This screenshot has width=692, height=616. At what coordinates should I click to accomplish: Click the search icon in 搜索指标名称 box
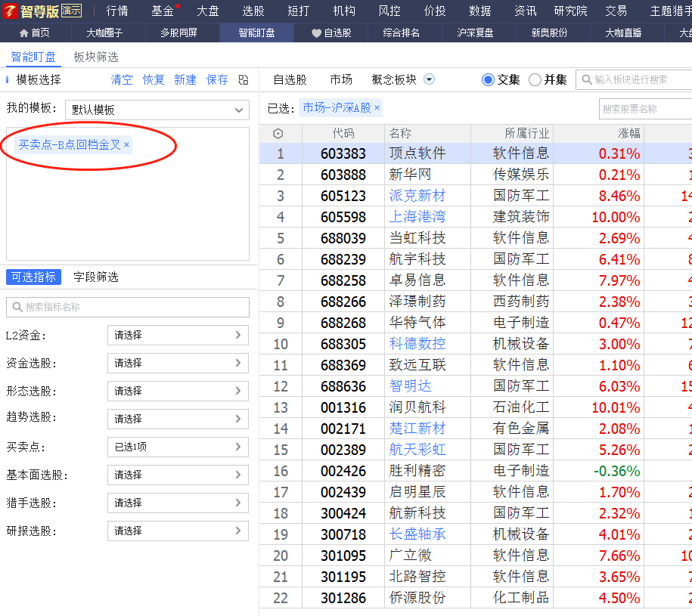coord(17,307)
